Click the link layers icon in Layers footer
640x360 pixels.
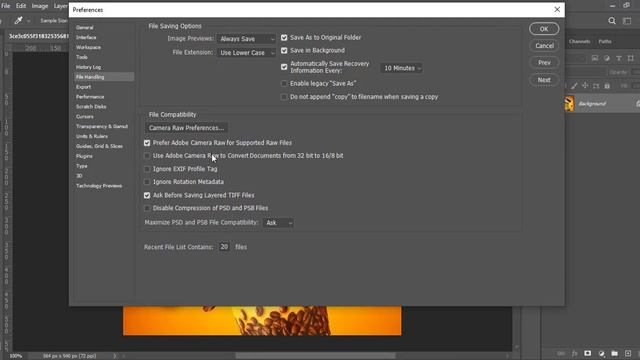(x=561, y=353)
